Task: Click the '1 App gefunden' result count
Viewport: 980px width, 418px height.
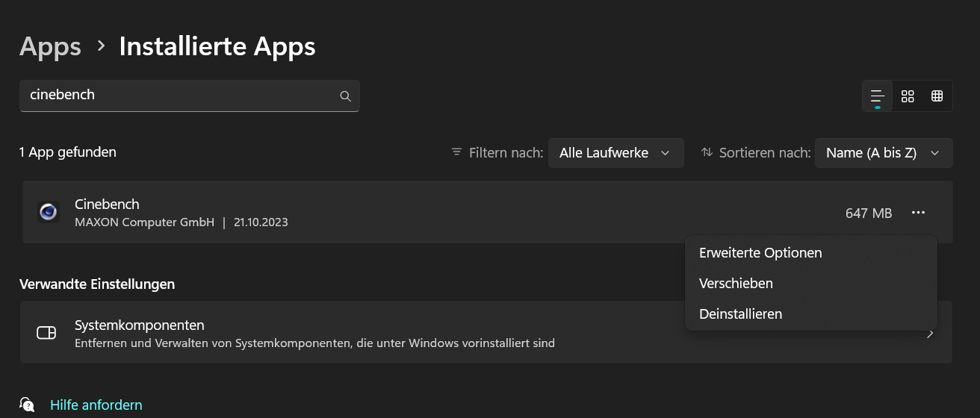Action: click(x=68, y=152)
